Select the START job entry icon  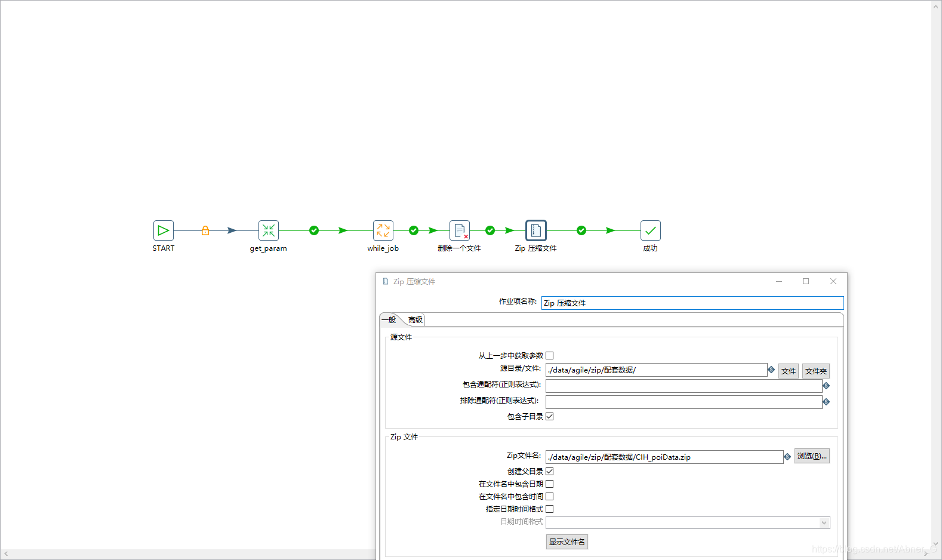(x=163, y=230)
